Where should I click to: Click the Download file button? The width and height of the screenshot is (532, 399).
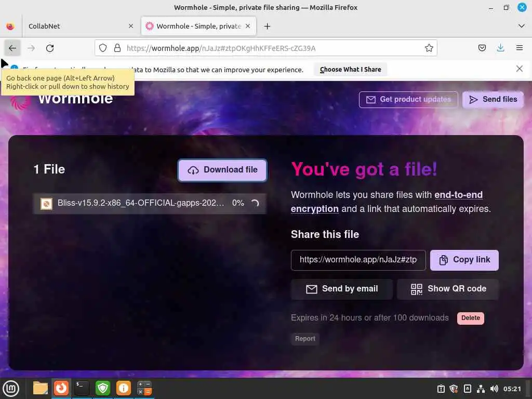(x=222, y=170)
